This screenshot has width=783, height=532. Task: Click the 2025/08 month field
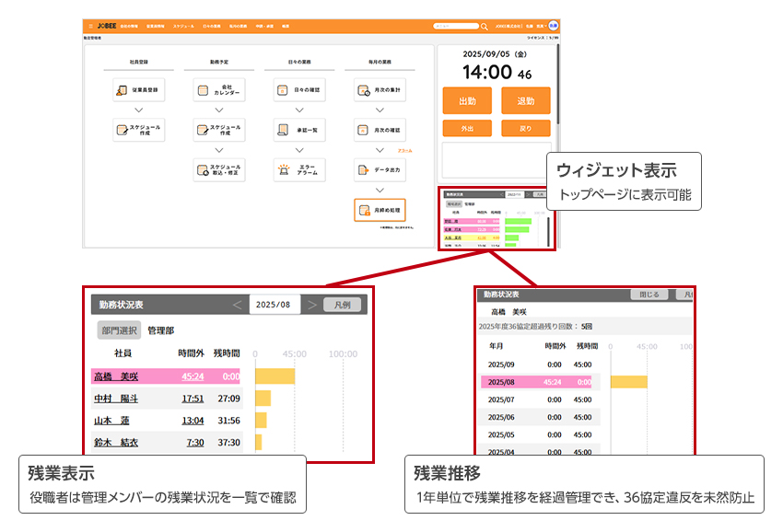275,305
